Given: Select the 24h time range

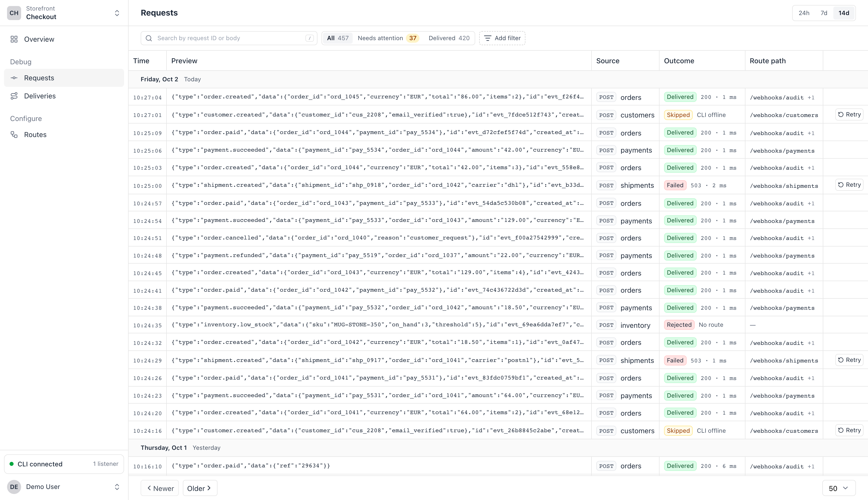Looking at the screenshot, I should [804, 13].
